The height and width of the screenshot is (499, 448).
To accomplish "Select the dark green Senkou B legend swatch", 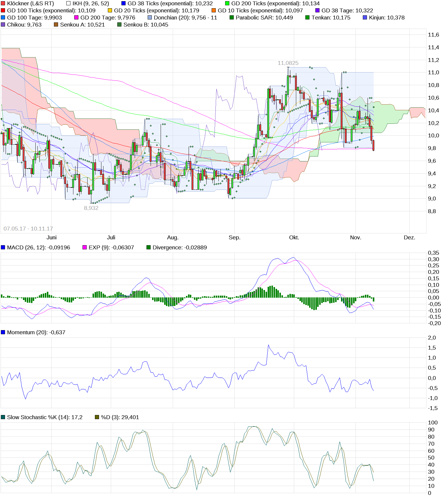I will [x=119, y=25].
